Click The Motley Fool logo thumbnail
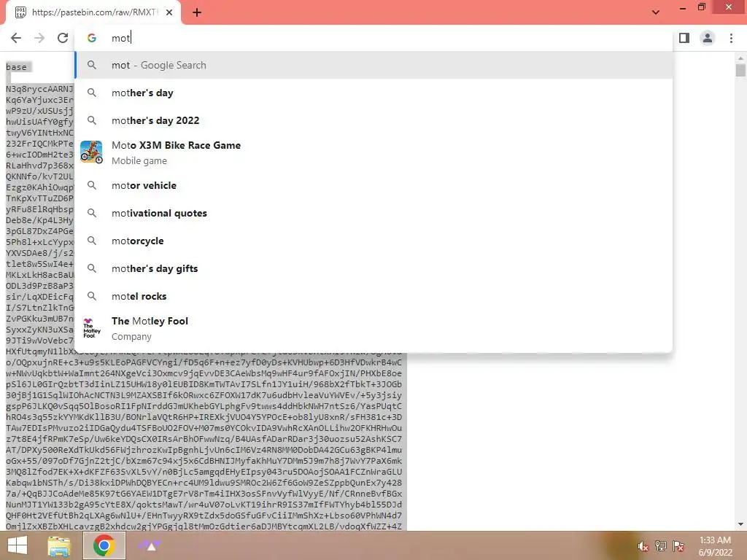 coord(91,328)
